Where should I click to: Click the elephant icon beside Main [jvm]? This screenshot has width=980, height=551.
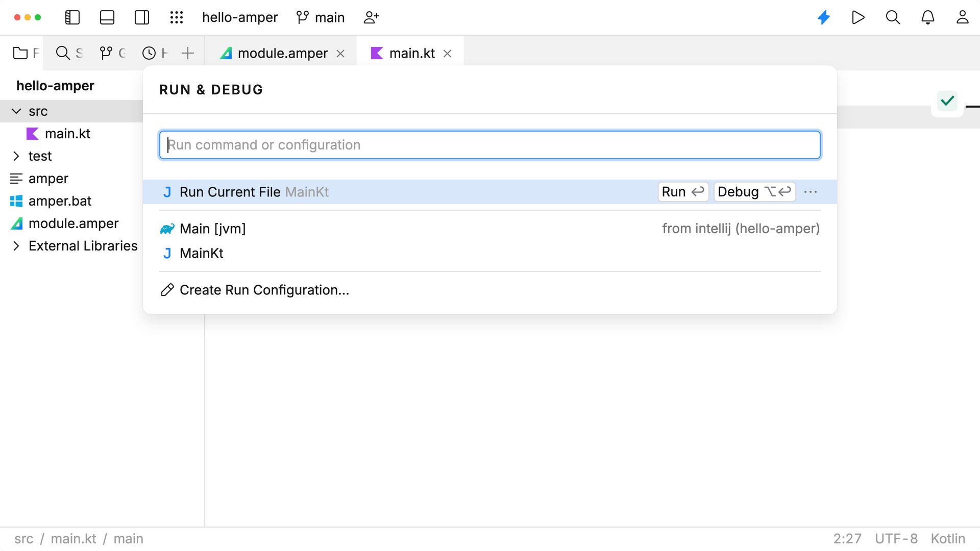(x=167, y=229)
